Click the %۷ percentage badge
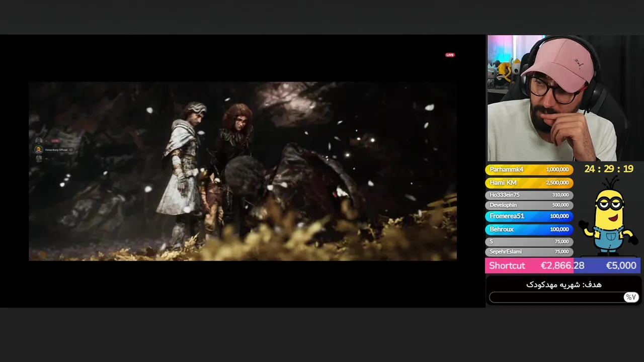Image resolution: width=644 pixels, height=362 pixels. tap(630, 297)
